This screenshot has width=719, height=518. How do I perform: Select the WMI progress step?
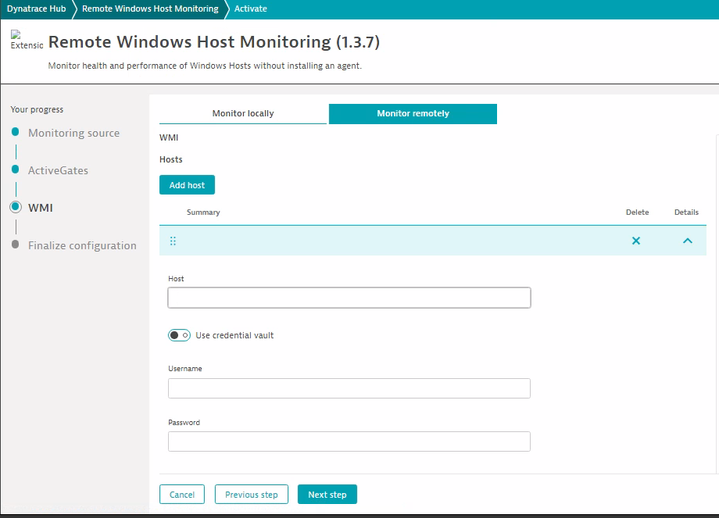coord(40,208)
